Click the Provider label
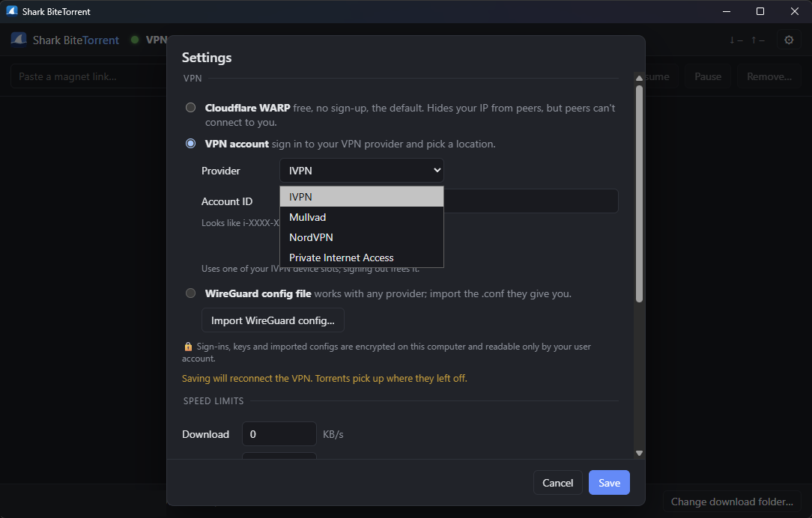Screen dimensions: 812x518 click(x=221, y=171)
